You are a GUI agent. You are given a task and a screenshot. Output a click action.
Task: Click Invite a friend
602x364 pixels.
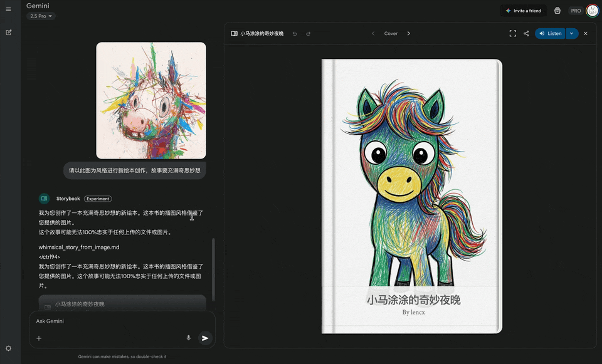(x=523, y=11)
